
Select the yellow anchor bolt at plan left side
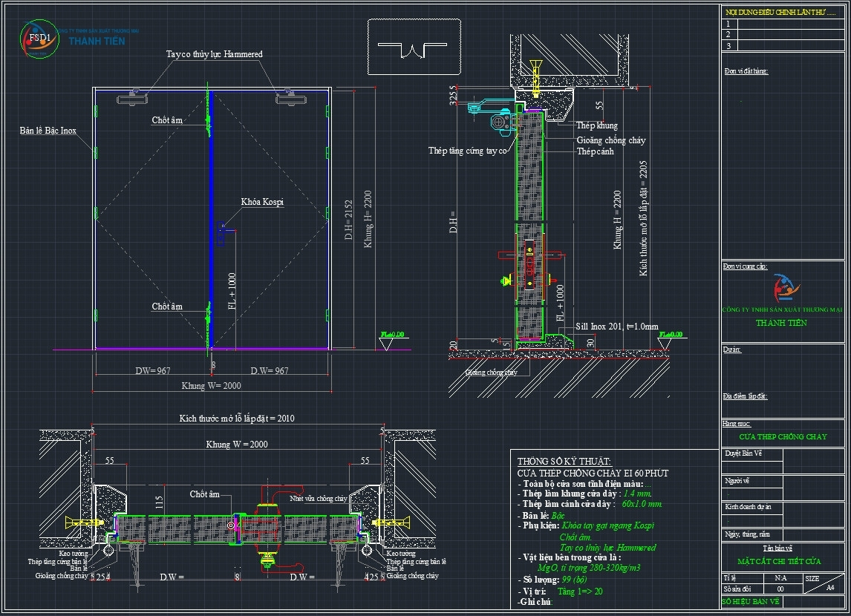84,522
